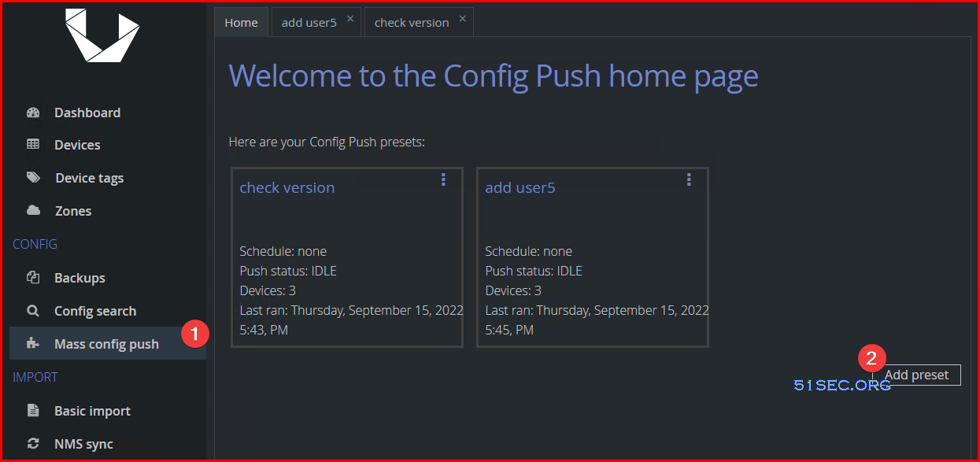Switch to the Home tab
The width and height of the screenshot is (980, 462).
(x=242, y=22)
